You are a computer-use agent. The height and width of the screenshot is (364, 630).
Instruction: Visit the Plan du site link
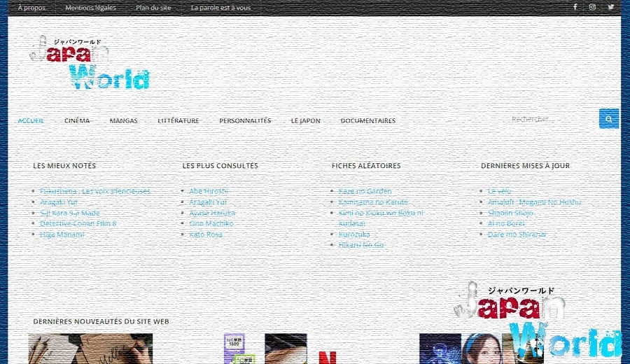pos(153,8)
